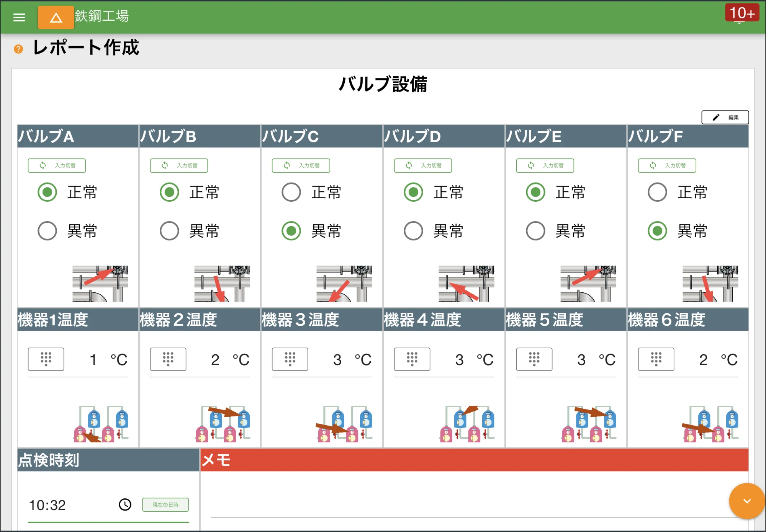The width and height of the screenshot is (766, 532).
Task: Select 異常 radio for バルブA
Action: pos(47,230)
